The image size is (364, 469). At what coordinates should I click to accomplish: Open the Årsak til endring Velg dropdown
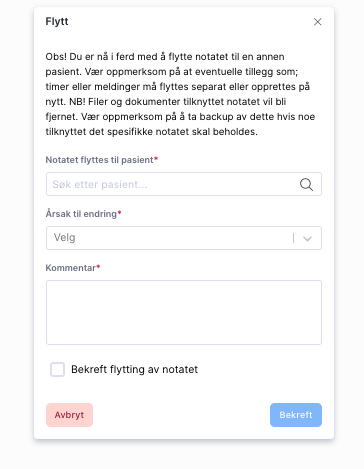click(x=184, y=238)
